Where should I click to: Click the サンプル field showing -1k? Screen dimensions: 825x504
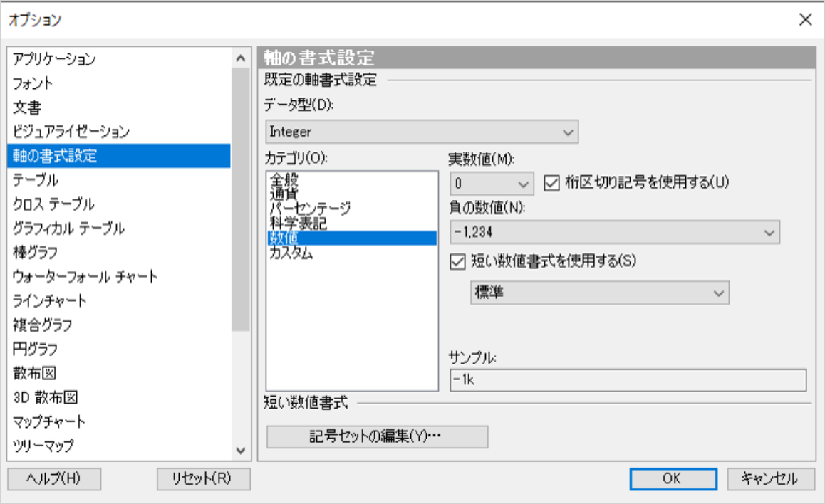click(x=628, y=380)
